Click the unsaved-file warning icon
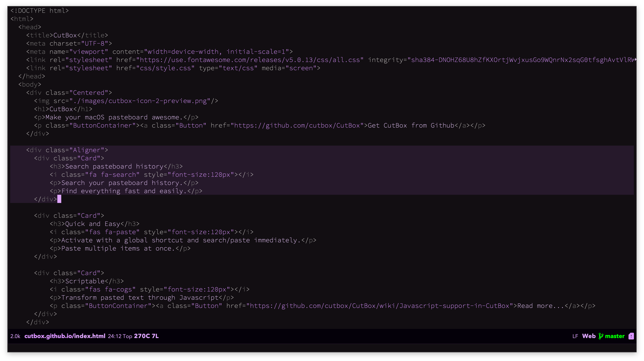Viewport: 644px width, 361px height. [x=631, y=336]
